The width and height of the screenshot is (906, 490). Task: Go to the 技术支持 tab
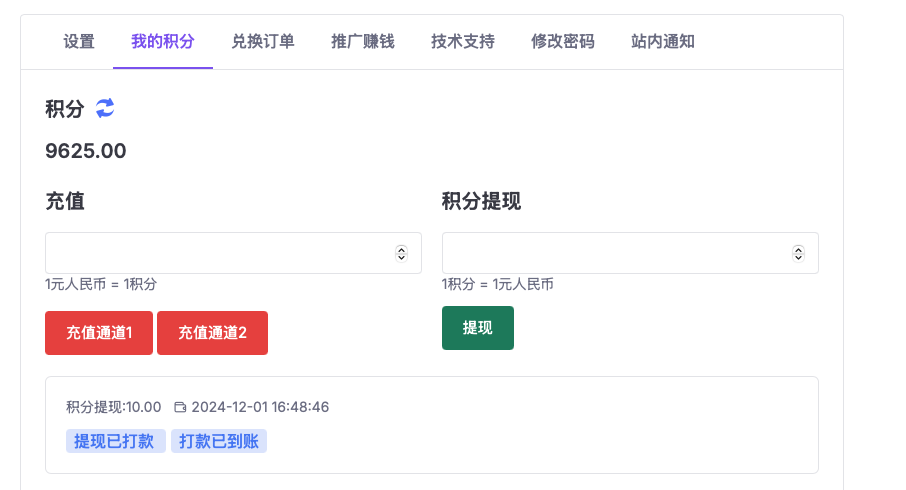[x=463, y=42]
